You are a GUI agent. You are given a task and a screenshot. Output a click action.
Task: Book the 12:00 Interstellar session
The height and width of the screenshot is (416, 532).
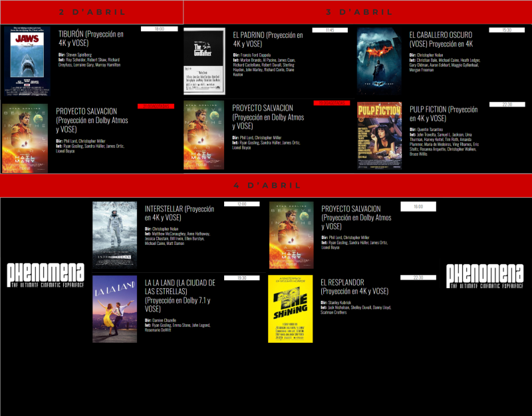click(241, 204)
